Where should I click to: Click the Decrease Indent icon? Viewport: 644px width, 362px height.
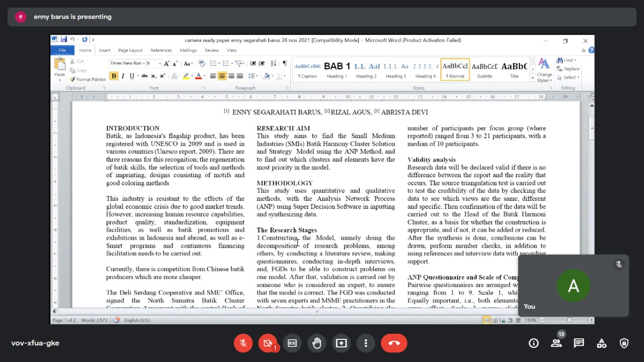tap(253, 63)
